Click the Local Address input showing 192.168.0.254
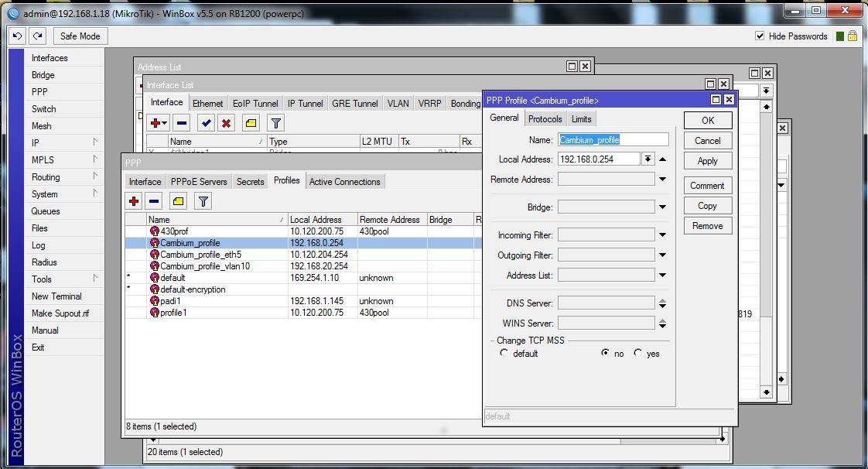Image resolution: width=868 pixels, height=469 pixels. click(599, 159)
